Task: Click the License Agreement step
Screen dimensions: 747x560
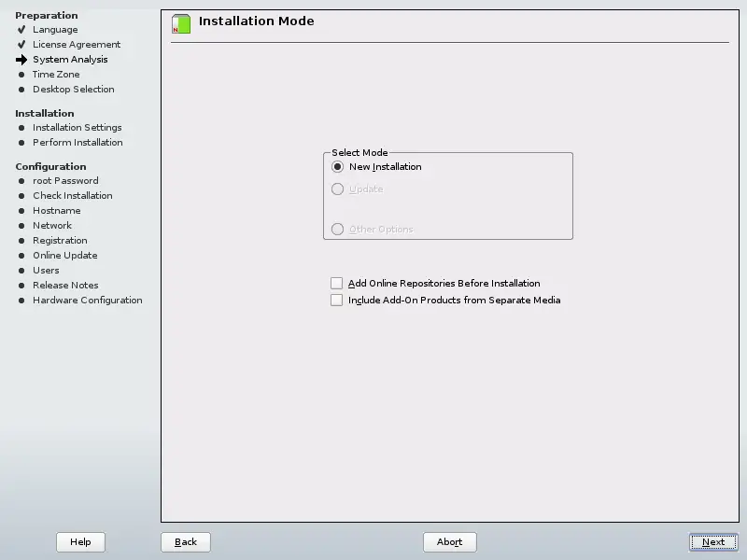Action: [x=77, y=44]
